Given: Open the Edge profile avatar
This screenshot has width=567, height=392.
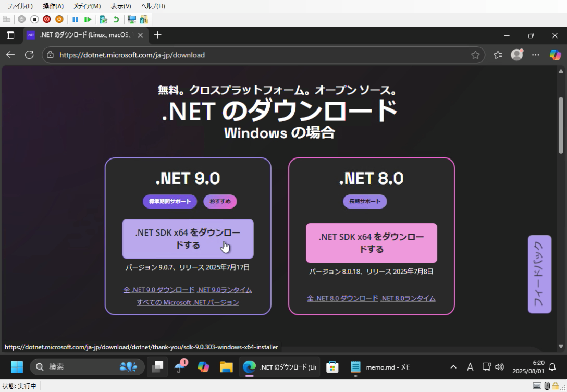Looking at the screenshot, I should 517,55.
